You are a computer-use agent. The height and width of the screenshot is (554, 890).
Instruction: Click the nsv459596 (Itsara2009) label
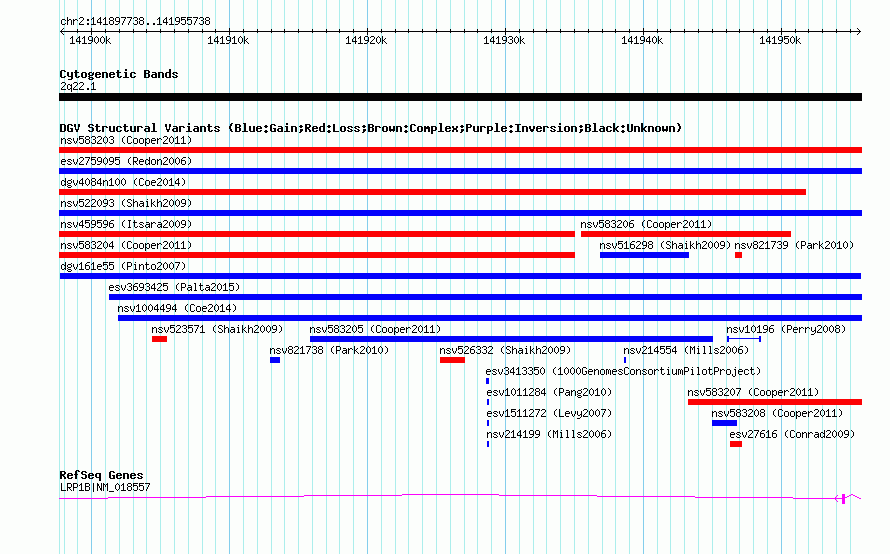[x=126, y=224]
